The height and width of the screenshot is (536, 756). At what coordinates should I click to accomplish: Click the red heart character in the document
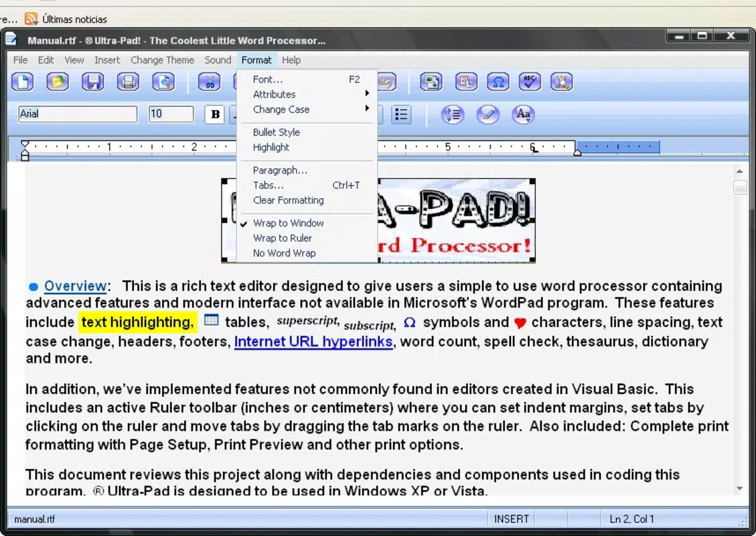(x=520, y=323)
